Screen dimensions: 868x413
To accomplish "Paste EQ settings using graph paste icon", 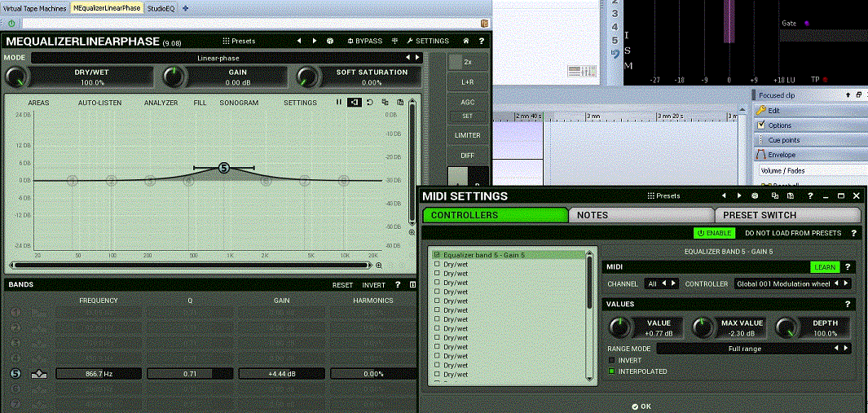I will pyautogui.click(x=399, y=103).
